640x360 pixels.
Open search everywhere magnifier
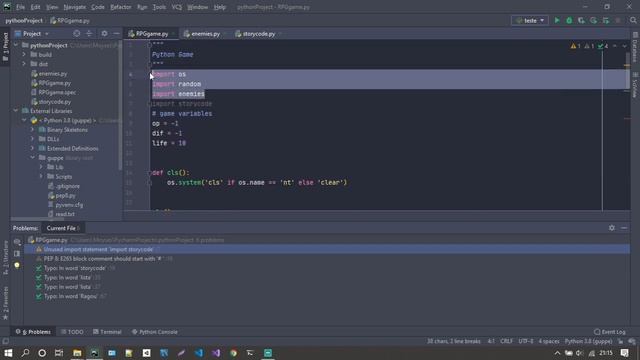point(633,20)
